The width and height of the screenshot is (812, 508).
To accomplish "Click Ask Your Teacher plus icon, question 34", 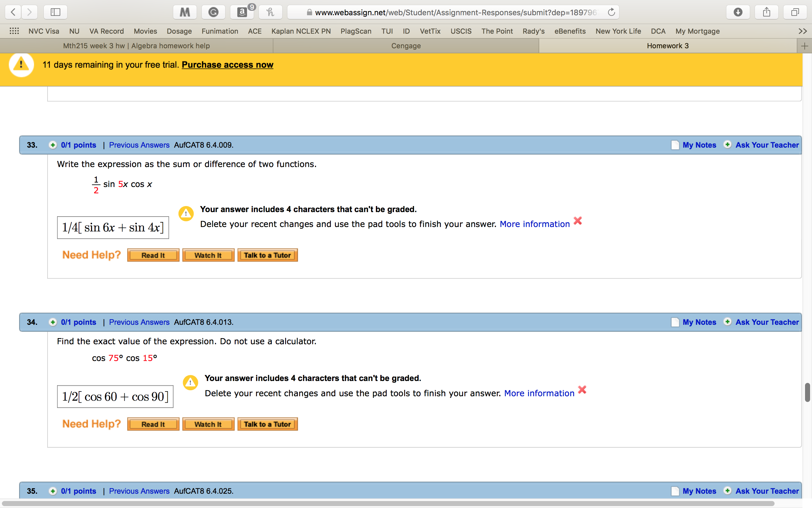I will (727, 322).
